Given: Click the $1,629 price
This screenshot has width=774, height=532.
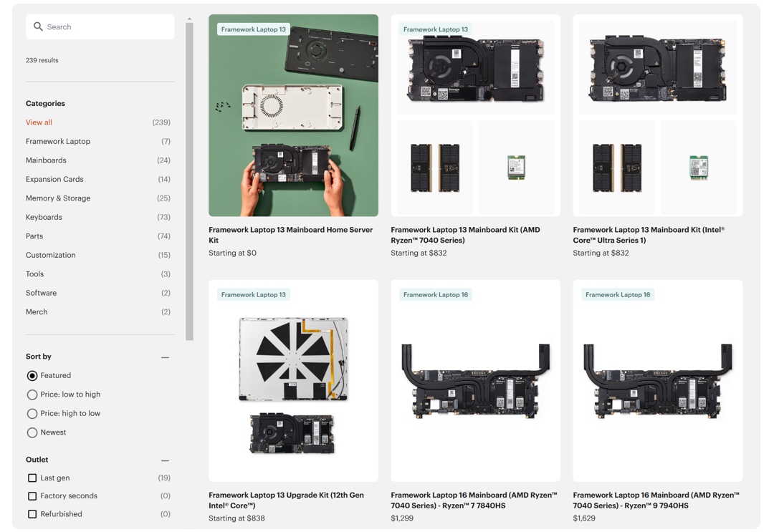Looking at the screenshot, I should coord(585,518).
